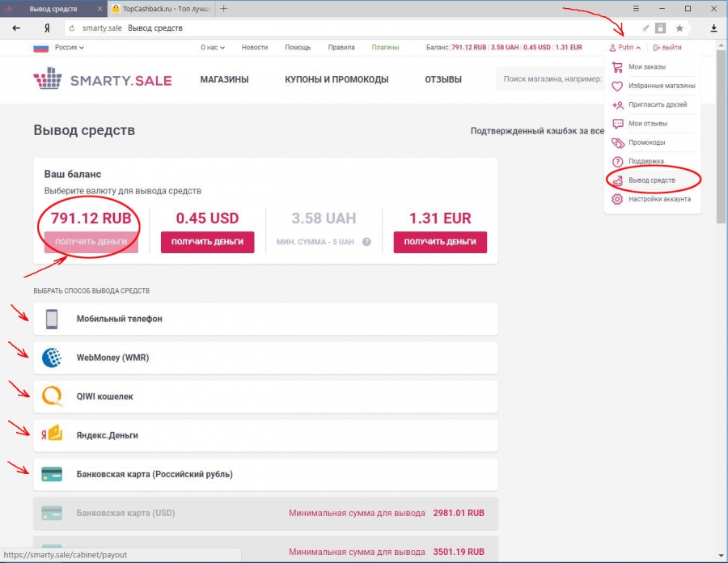728x563 pixels.
Task: Select 'Настройки аккаунта' in user menu
Action: (x=659, y=199)
